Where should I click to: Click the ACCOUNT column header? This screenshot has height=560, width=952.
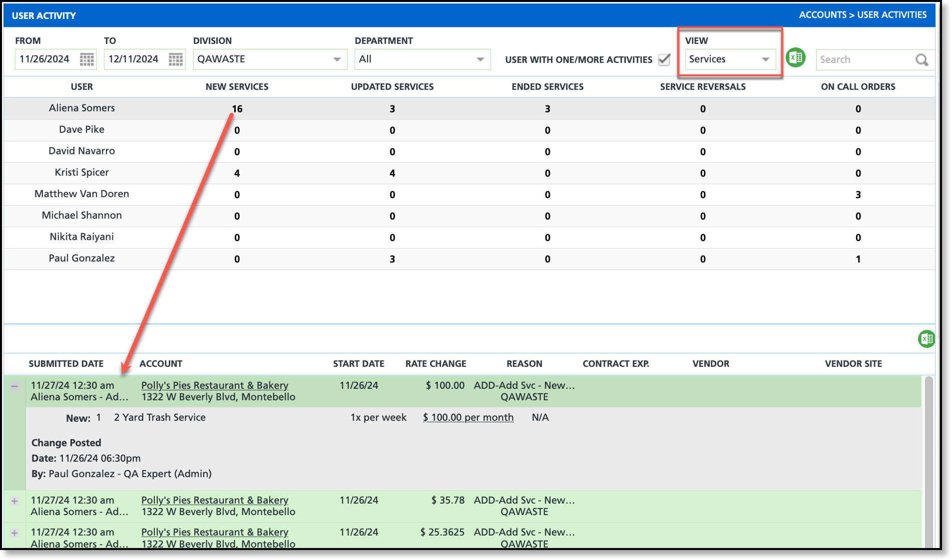(161, 364)
